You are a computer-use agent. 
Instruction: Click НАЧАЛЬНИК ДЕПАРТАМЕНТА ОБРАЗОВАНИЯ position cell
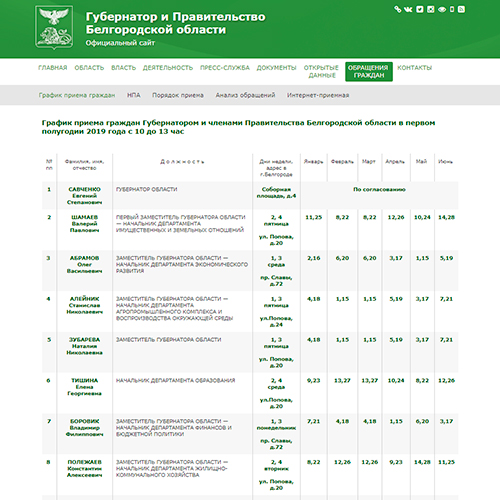pos(175,380)
